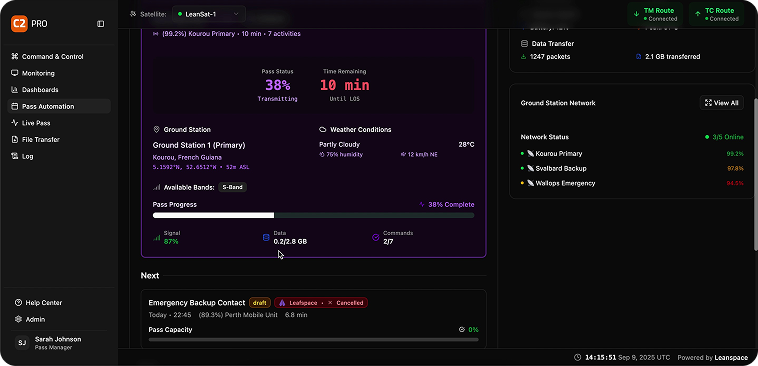Click View All ground stations button
The image size is (758, 366).
tap(722, 103)
